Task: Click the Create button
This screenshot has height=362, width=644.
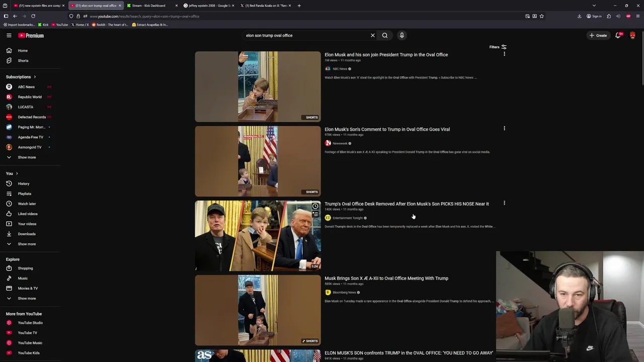Action: (598, 35)
